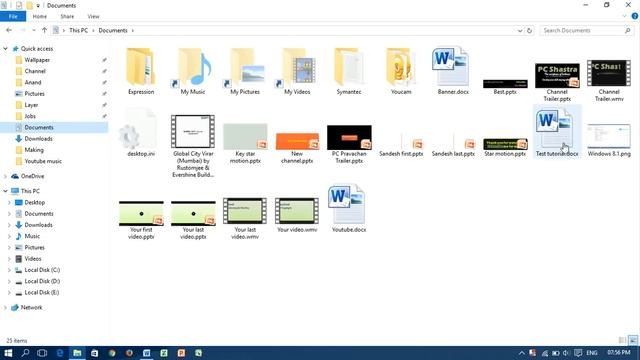This screenshot has width=640, height=360.
Task: Select the Youtube.docx Word file
Action: tap(349, 209)
